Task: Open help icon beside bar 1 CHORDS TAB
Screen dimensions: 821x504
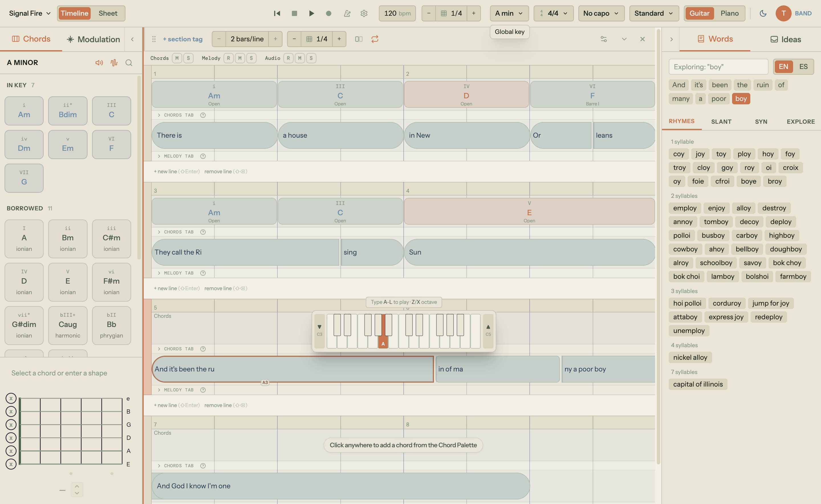Action: [x=203, y=115]
